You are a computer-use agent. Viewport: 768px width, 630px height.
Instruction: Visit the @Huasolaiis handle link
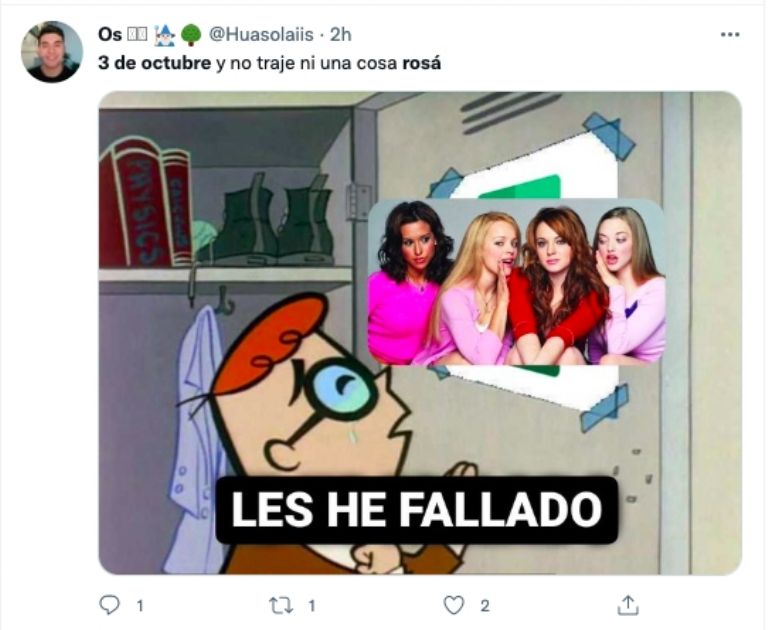(x=261, y=35)
